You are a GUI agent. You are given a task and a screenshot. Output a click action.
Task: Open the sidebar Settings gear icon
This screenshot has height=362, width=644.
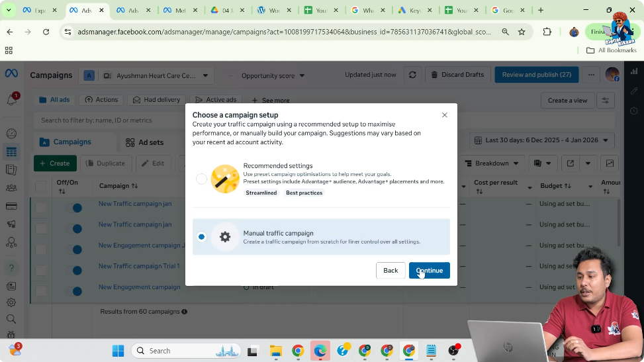point(11,302)
